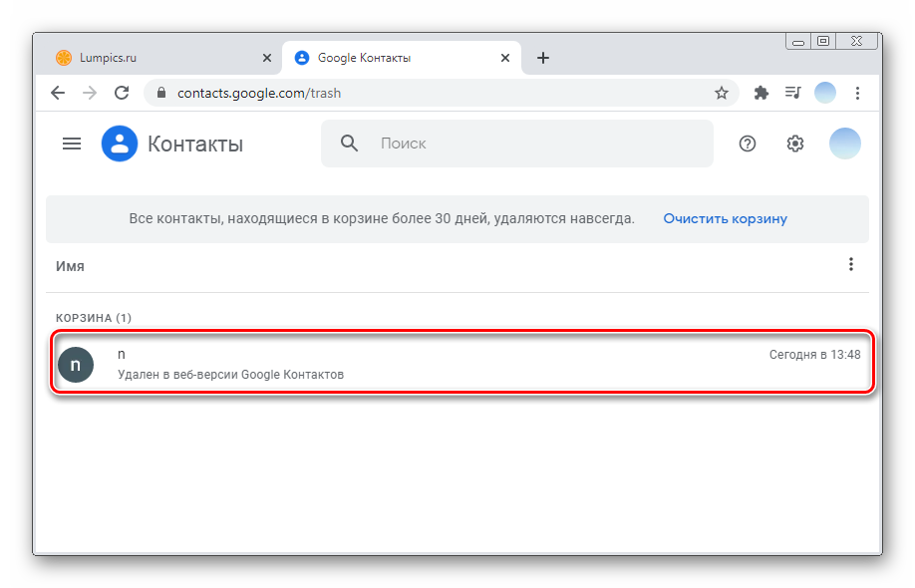Screen dimensions: 915x588
Task: Open the hamburger main menu
Action: [x=72, y=144]
